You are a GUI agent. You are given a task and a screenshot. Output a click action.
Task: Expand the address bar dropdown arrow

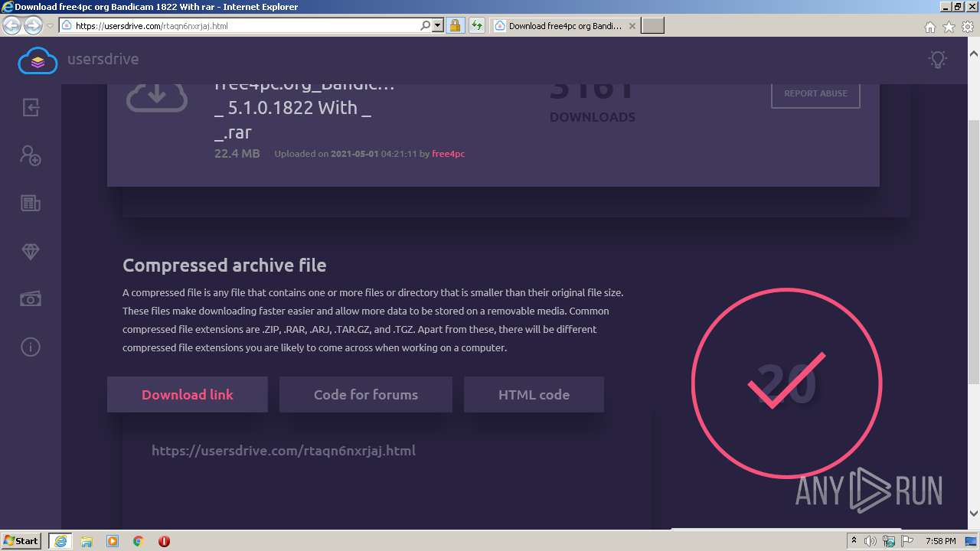tap(438, 26)
